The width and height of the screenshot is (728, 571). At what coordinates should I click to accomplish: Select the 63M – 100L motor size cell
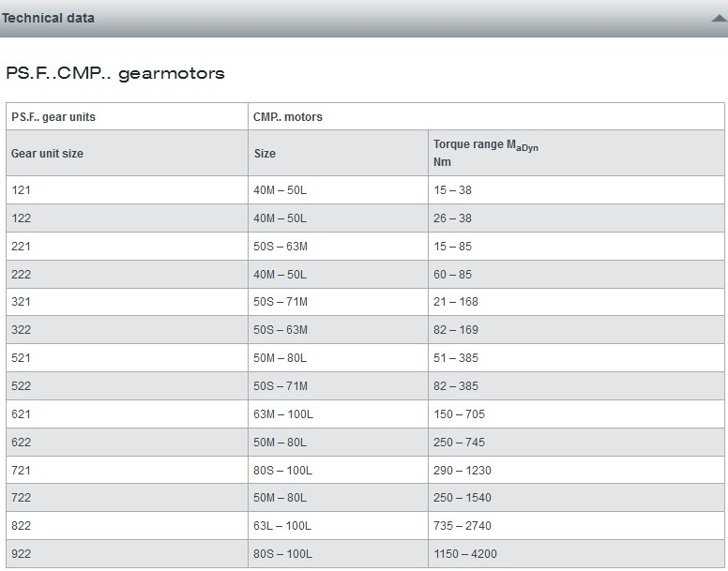338,413
